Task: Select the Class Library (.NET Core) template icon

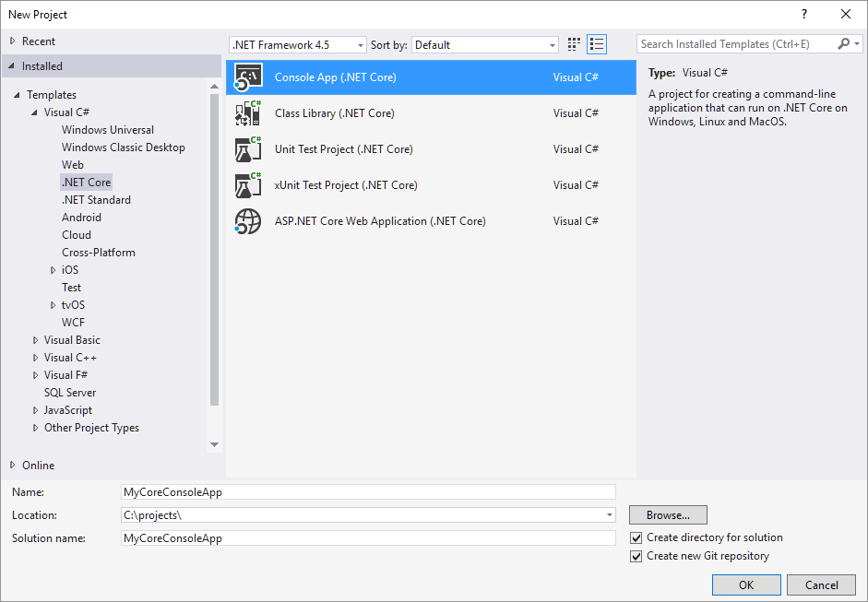Action: [x=248, y=112]
